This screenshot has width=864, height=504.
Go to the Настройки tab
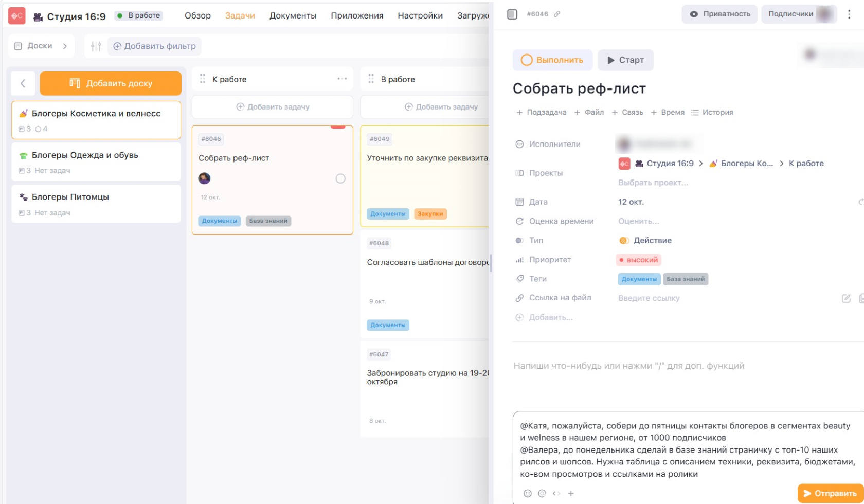click(x=420, y=16)
